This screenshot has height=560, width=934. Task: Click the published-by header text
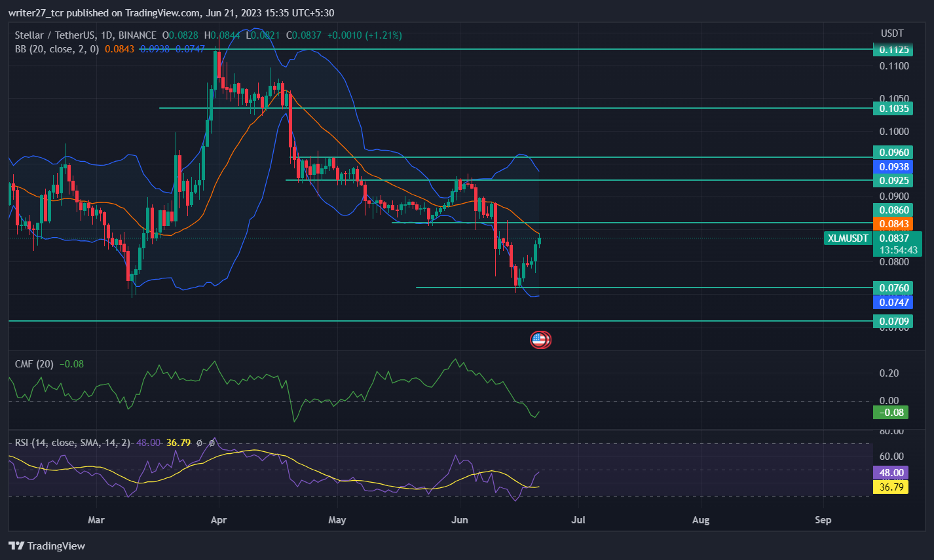coord(171,12)
